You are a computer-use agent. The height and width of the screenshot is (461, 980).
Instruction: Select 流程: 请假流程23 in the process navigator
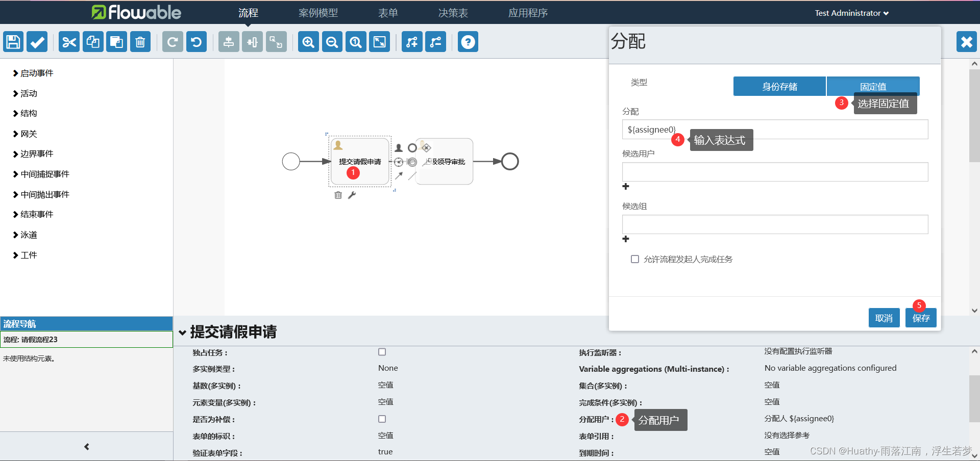point(87,340)
